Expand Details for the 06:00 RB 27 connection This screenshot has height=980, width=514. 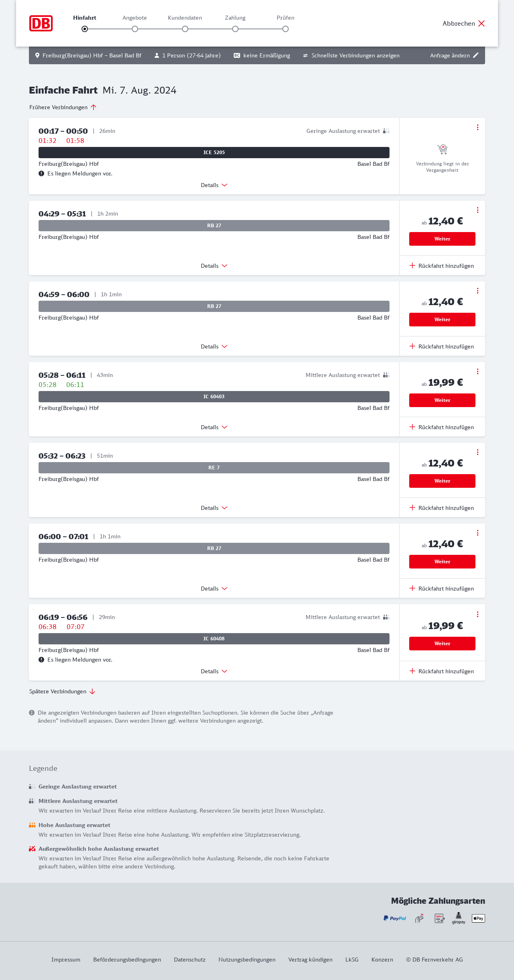[x=214, y=589]
